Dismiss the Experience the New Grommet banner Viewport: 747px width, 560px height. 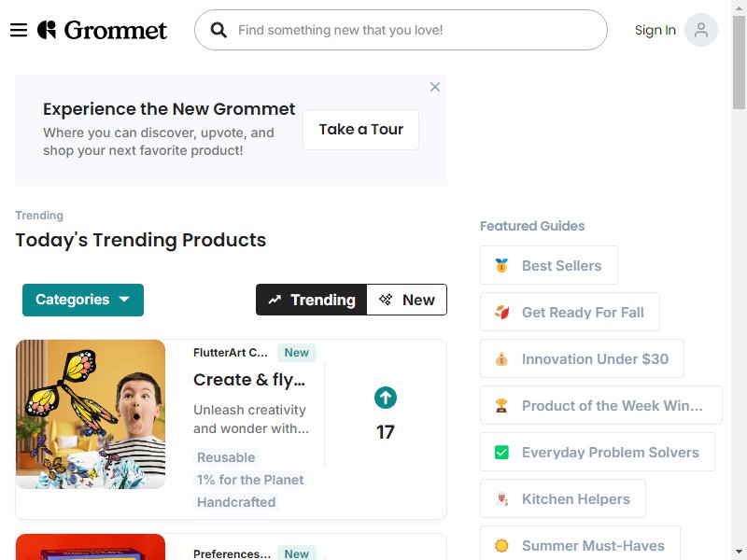(435, 87)
